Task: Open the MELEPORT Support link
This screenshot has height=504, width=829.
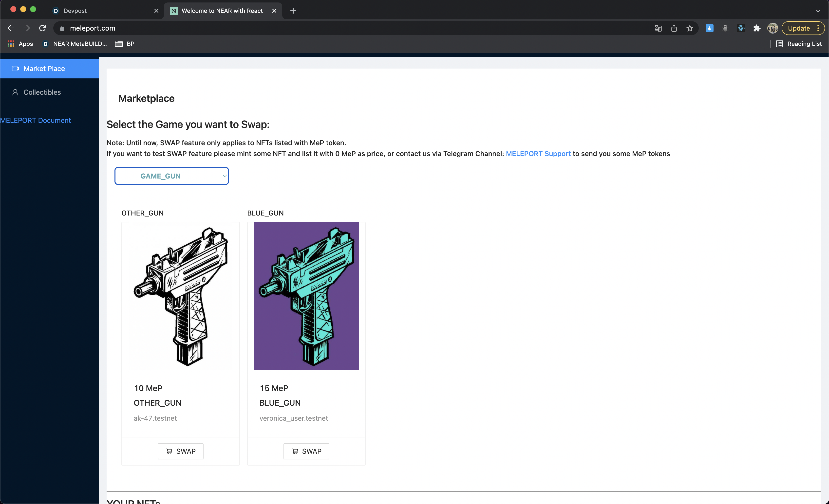Action: (538, 154)
